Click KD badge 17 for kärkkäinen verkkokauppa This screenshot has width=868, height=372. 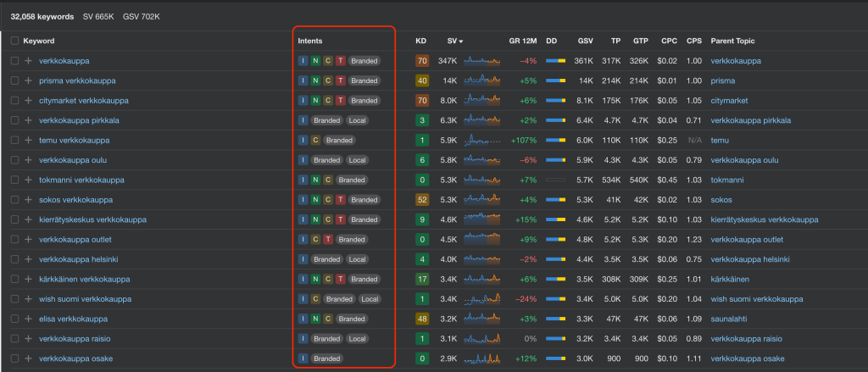point(422,280)
